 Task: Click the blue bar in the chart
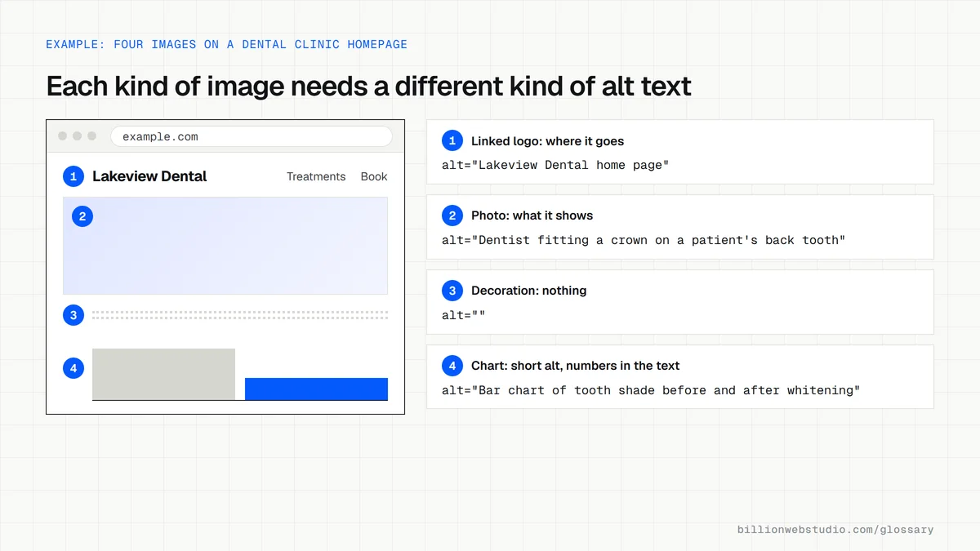pos(316,389)
